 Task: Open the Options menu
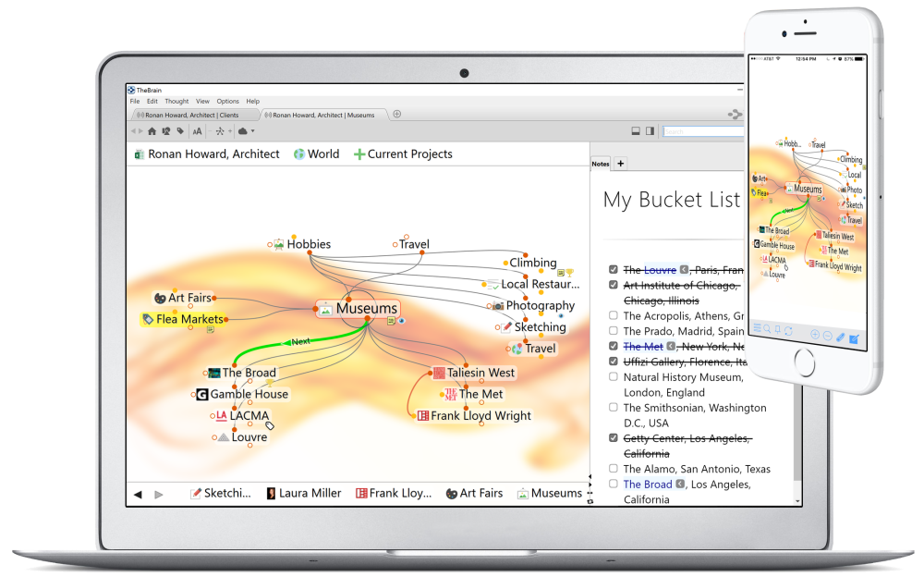tap(227, 101)
